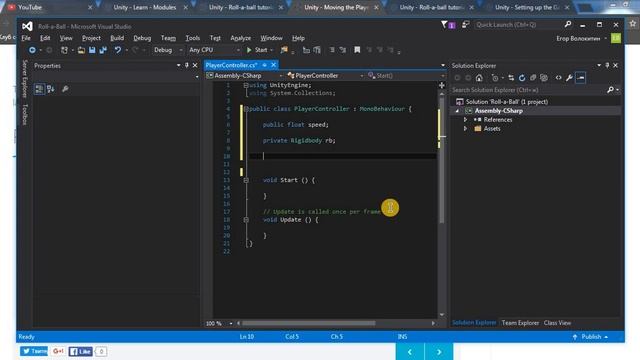Image resolution: width=640 pixels, height=360 pixels.
Task: Toggle Preview Selected Items in Solution Explorer
Action: [x=580, y=78]
